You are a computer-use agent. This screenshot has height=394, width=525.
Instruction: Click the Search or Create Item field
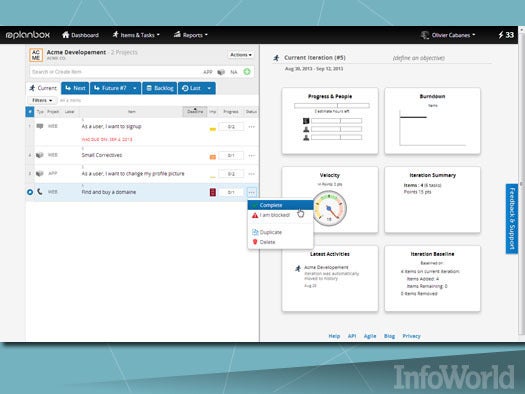coord(116,72)
